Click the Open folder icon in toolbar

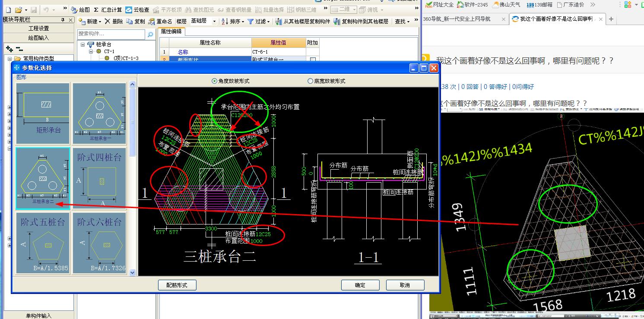pos(18,9)
